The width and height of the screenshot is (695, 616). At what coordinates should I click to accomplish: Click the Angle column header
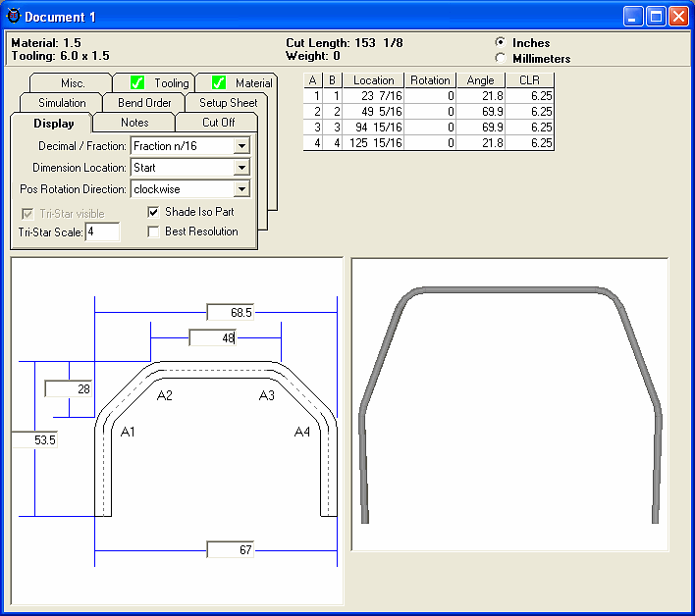480,80
